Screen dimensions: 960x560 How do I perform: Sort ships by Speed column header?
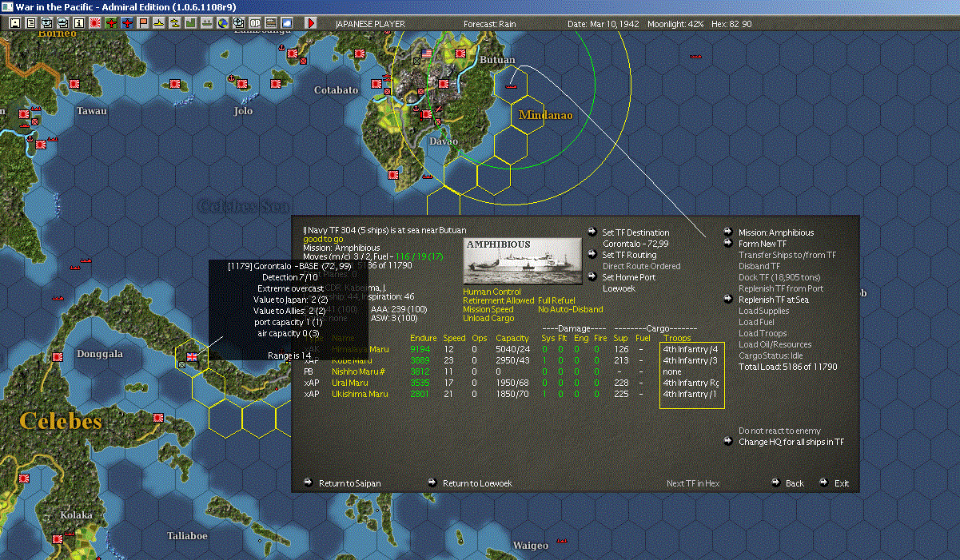click(454, 339)
